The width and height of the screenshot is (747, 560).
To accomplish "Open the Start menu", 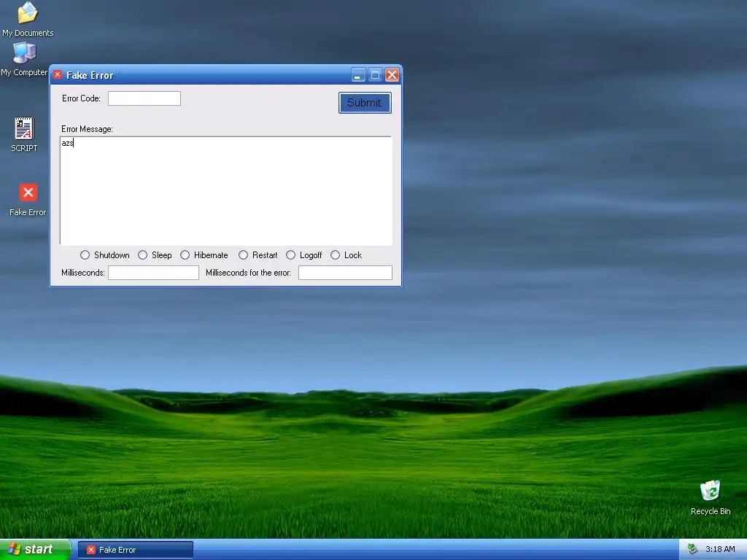I will (x=35, y=550).
